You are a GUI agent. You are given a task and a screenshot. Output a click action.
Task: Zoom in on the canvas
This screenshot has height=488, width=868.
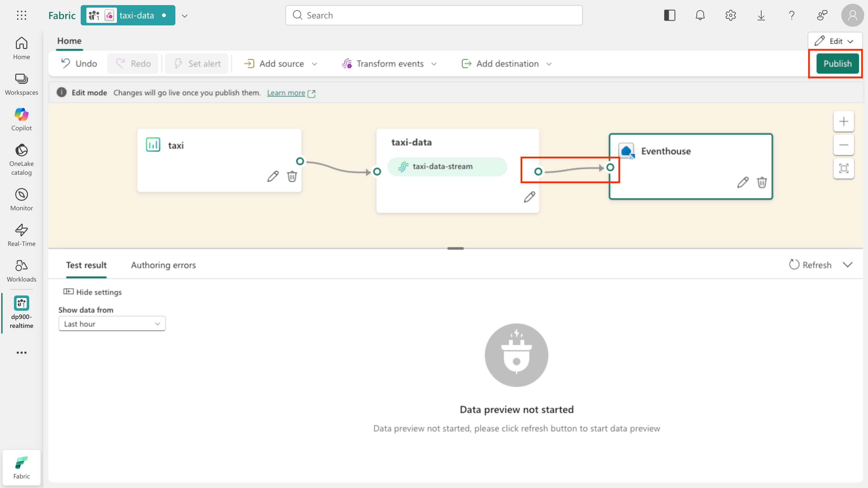[844, 121]
